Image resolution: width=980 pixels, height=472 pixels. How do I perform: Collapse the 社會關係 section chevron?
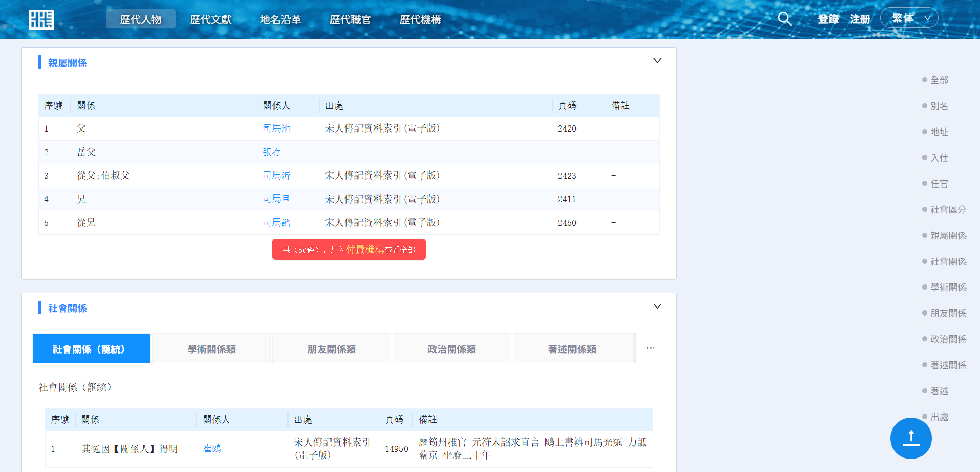click(657, 306)
